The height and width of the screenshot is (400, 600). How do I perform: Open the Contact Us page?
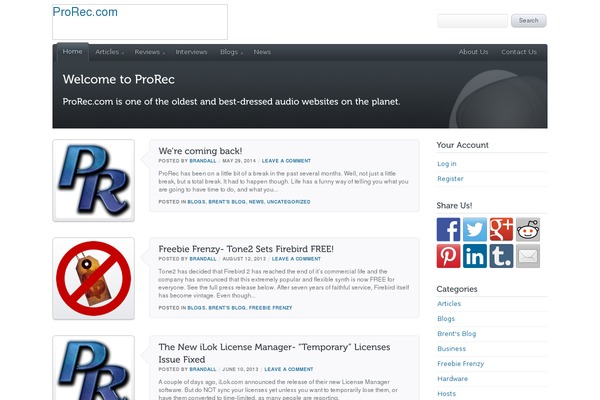pos(519,52)
